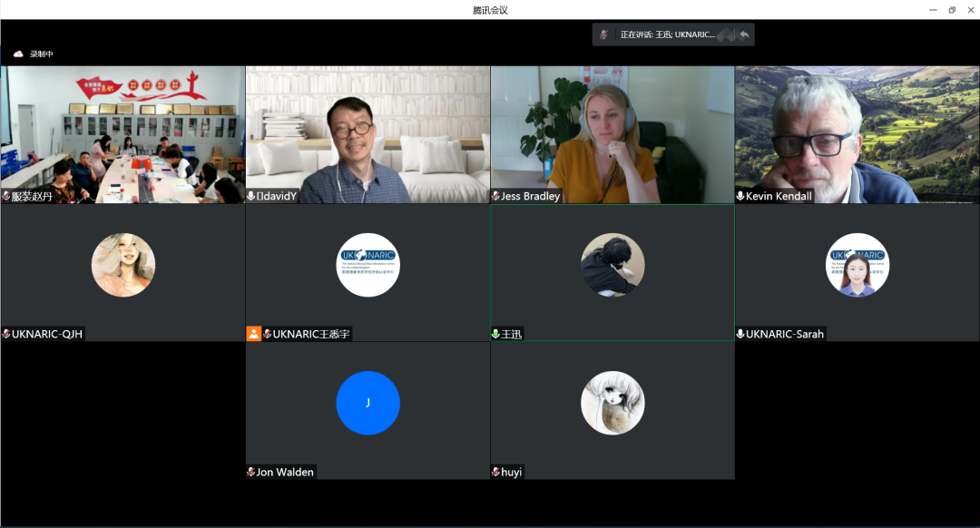Restore down the 腾讯会议 window
This screenshot has height=528, width=980.
[952, 10]
